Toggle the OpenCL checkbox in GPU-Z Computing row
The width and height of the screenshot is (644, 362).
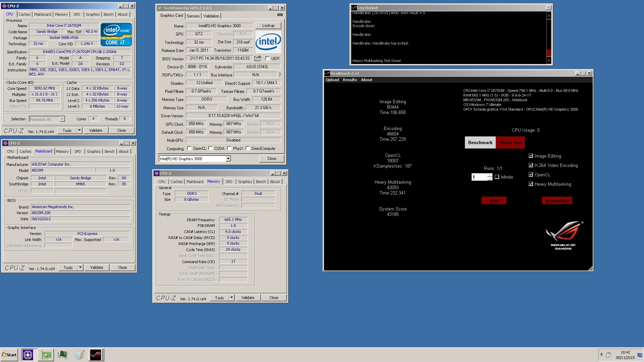[x=189, y=148]
